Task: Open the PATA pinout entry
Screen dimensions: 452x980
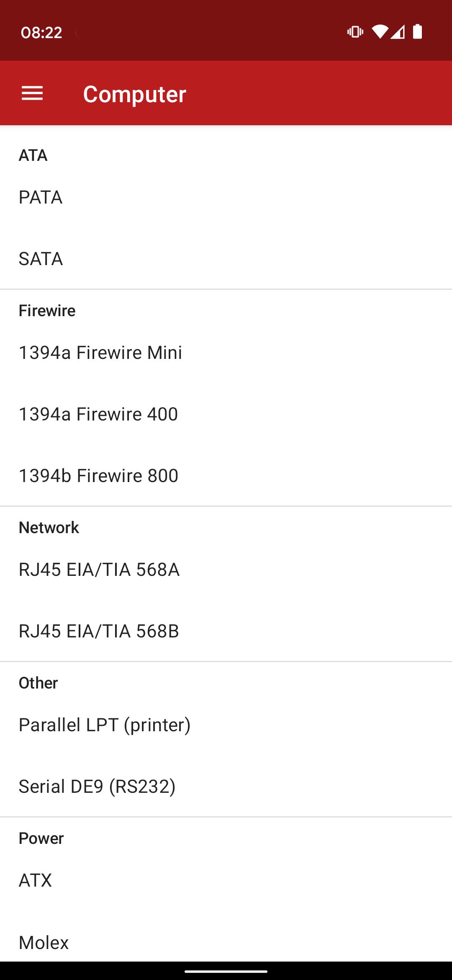Action: (x=226, y=197)
